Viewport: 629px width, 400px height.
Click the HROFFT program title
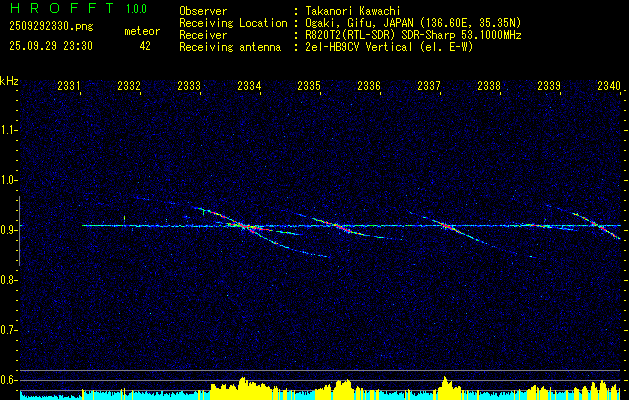[x=62, y=8]
